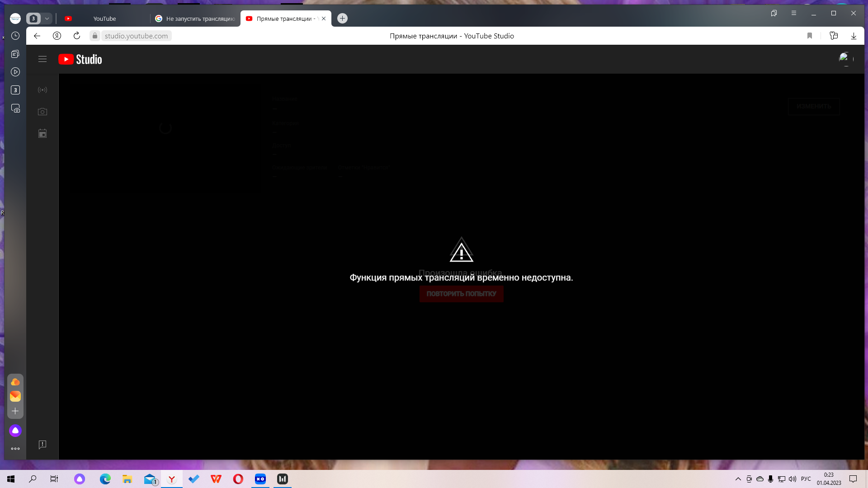Click the ИЗМЕНИТЬ edit button

[x=814, y=107]
